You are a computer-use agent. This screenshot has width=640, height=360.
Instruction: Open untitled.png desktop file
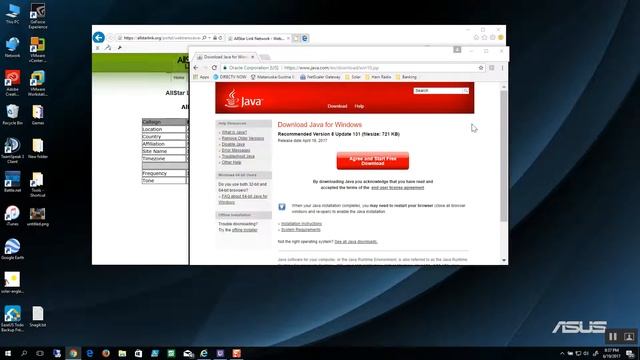click(38, 216)
